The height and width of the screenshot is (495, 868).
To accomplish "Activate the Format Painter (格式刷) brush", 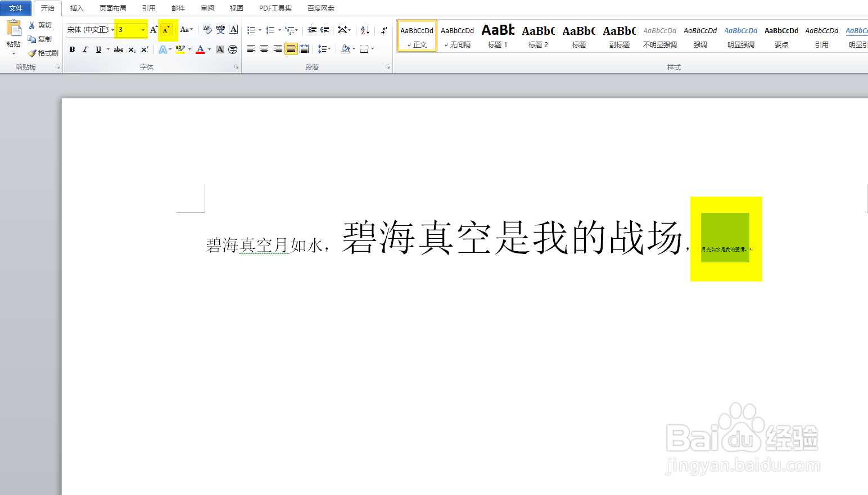I will click(x=43, y=53).
